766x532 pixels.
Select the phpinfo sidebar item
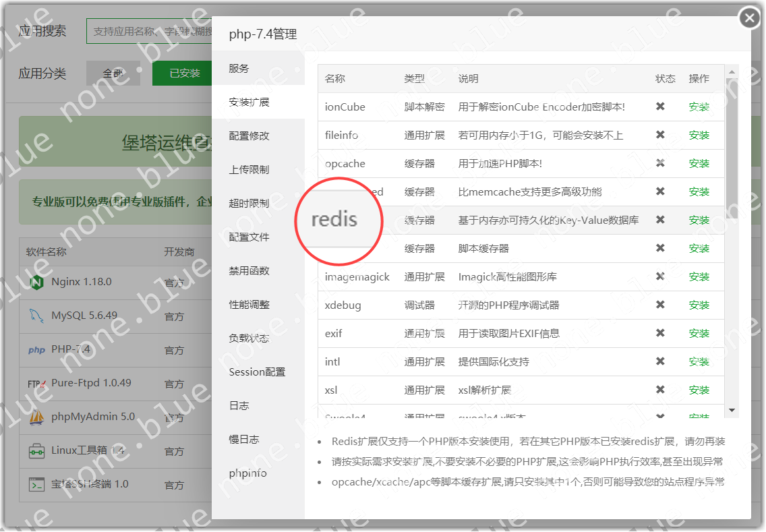[x=247, y=473]
